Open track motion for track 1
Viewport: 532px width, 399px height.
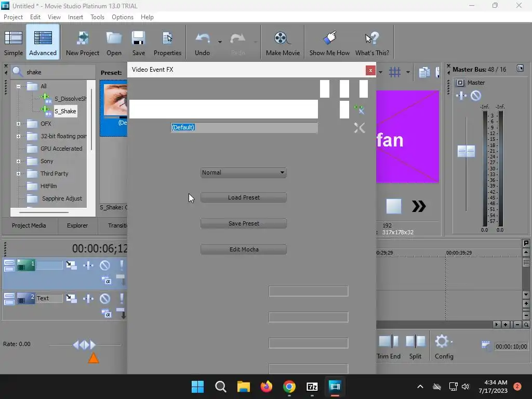pos(71,265)
